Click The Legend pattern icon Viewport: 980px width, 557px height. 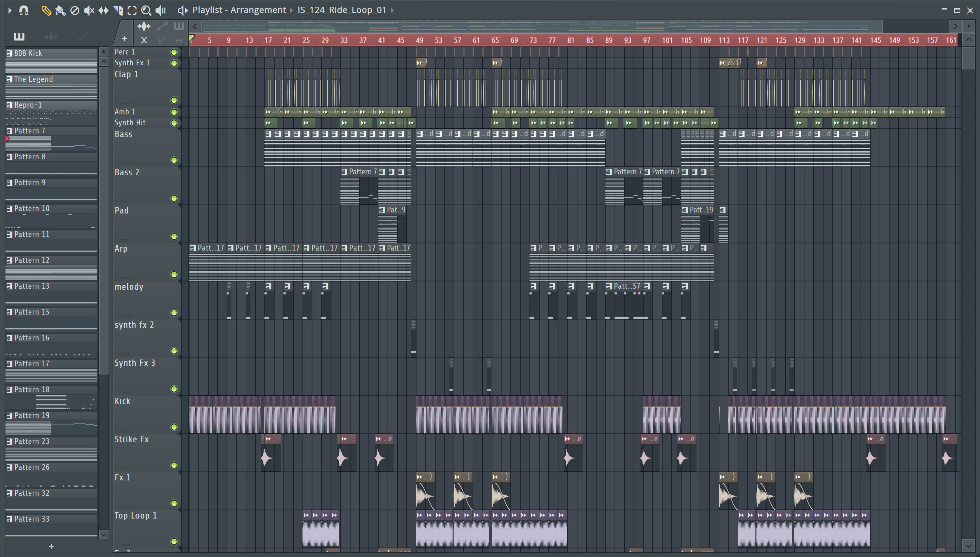[9, 79]
